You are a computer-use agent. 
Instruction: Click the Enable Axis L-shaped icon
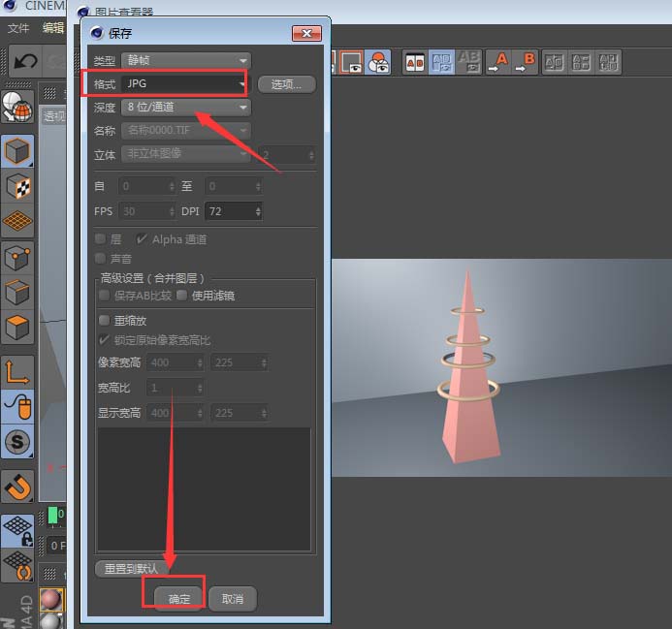click(x=17, y=371)
